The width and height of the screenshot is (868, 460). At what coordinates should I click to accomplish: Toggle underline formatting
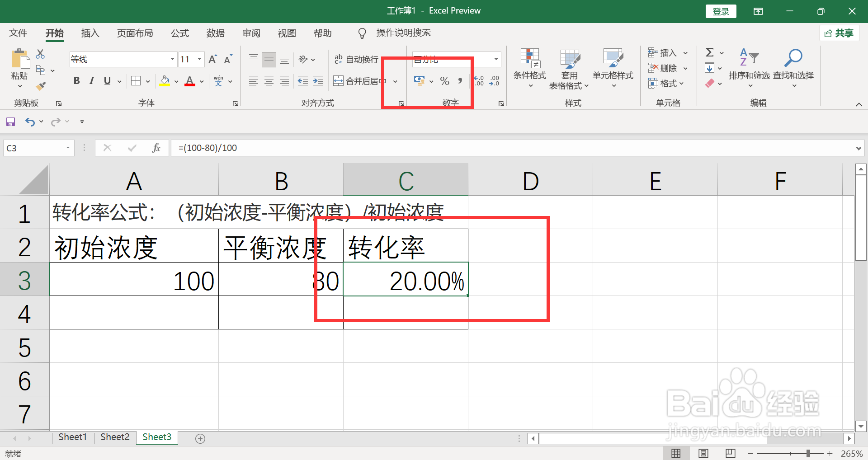tap(107, 81)
